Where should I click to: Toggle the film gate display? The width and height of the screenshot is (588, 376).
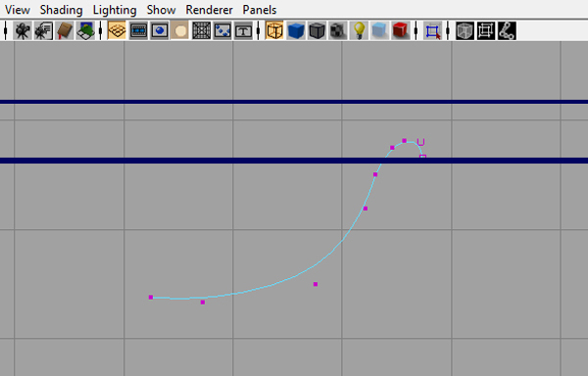[x=138, y=30]
